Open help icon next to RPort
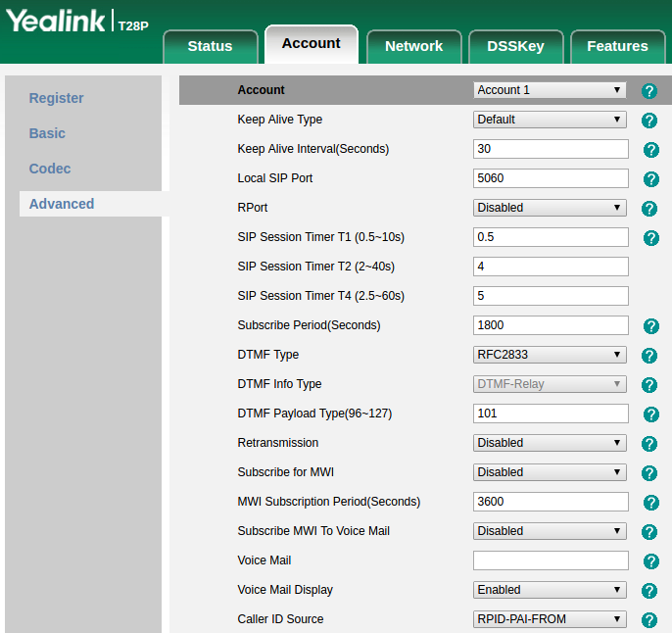The image size is (672, 633). pyautogui.click(x=648, y=209)
